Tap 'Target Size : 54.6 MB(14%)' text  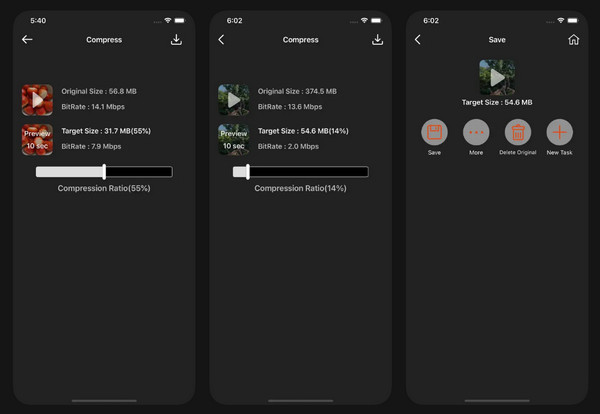[x=303, y=131]
